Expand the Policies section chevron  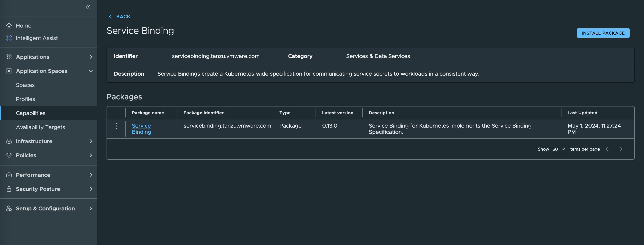click(x=91, y=155)
